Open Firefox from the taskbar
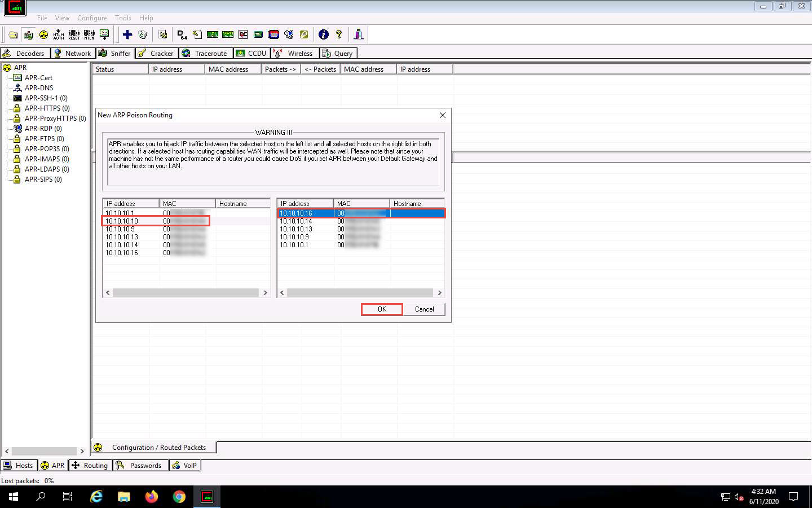The image size is (812, 508). pos(152,497)
